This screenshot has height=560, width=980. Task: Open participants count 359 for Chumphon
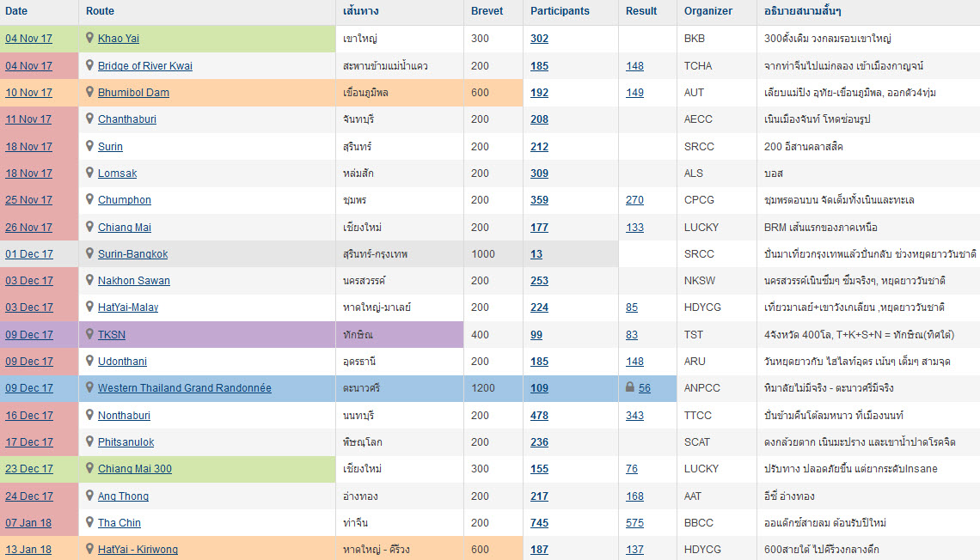539,200
